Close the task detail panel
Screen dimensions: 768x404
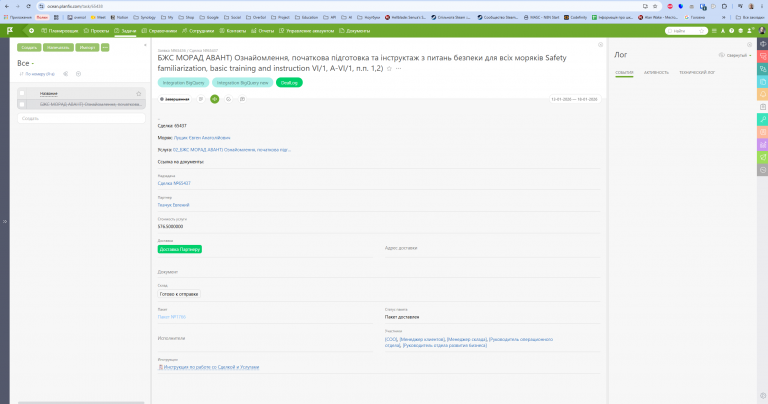(x=600, y=45)
